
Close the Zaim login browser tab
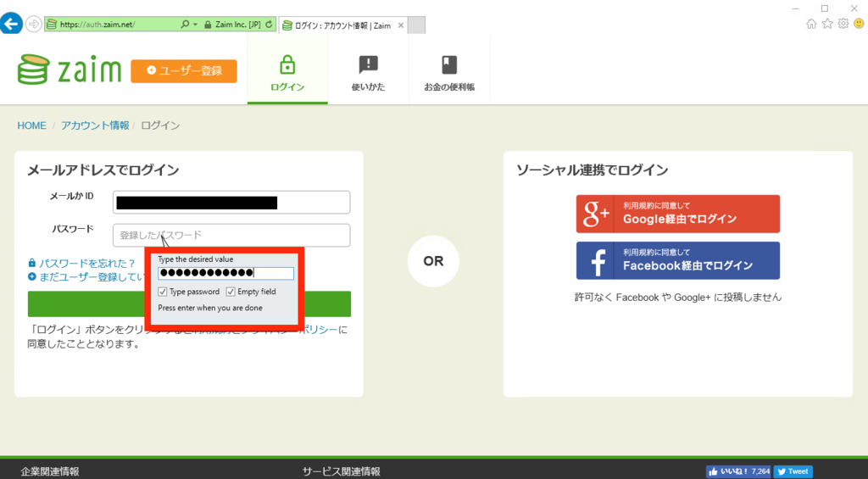click(x=401, y=25)
